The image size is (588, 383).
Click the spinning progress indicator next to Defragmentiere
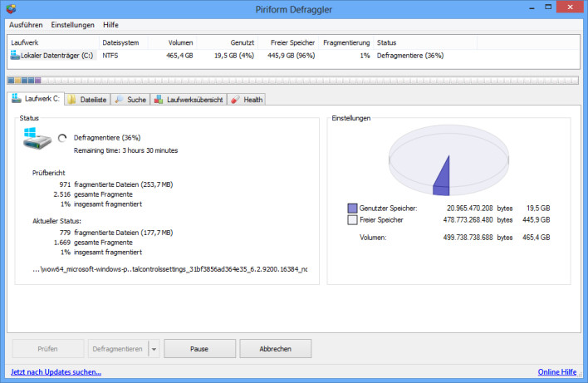(x=62, y=138)
